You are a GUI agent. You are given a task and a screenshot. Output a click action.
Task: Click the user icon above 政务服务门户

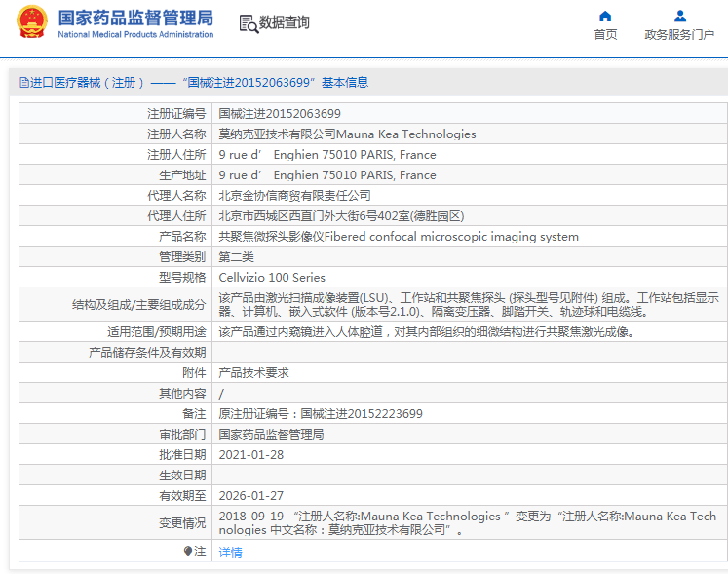679,17
